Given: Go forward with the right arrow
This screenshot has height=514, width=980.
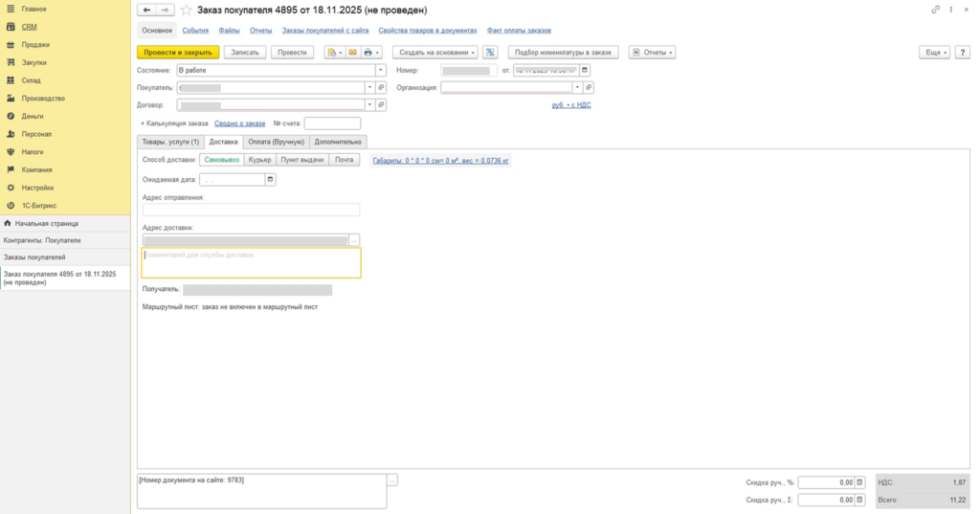Looking at the screenshot, I should click(165, 10).
